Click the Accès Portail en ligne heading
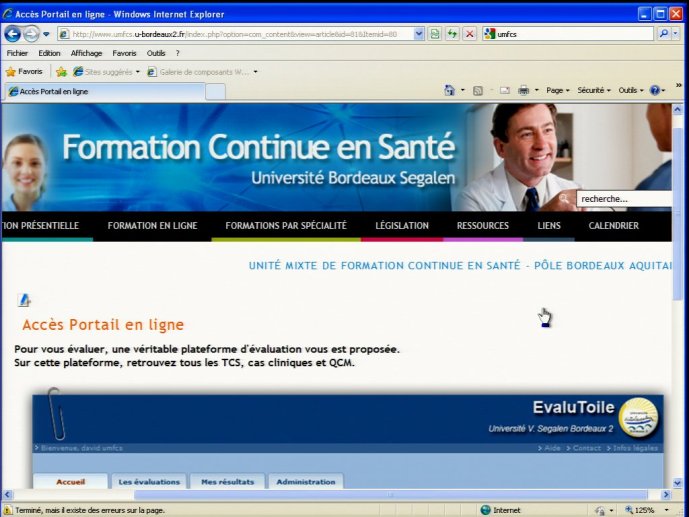 point(103,325)
